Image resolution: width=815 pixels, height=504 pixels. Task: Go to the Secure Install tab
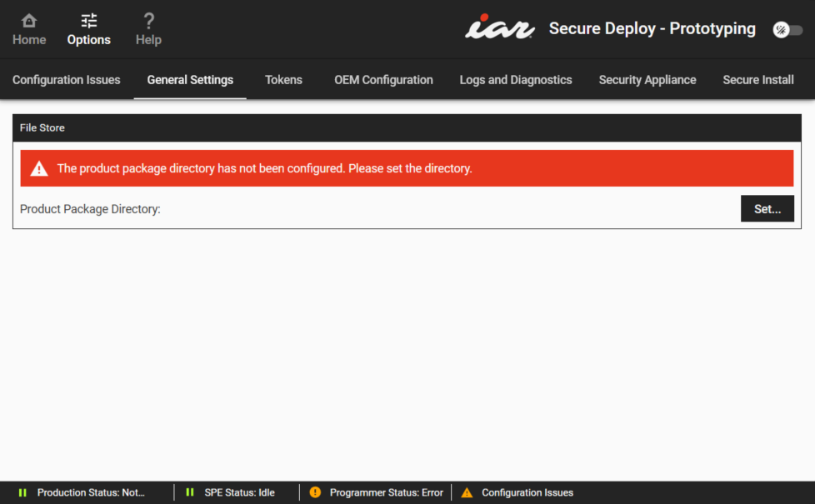coord(757,80)
